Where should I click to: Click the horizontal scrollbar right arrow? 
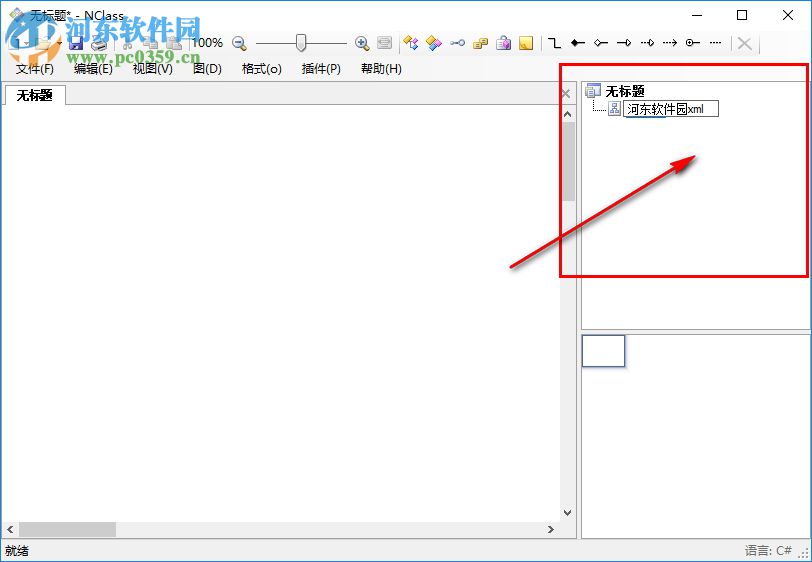[x=550, y=529]
